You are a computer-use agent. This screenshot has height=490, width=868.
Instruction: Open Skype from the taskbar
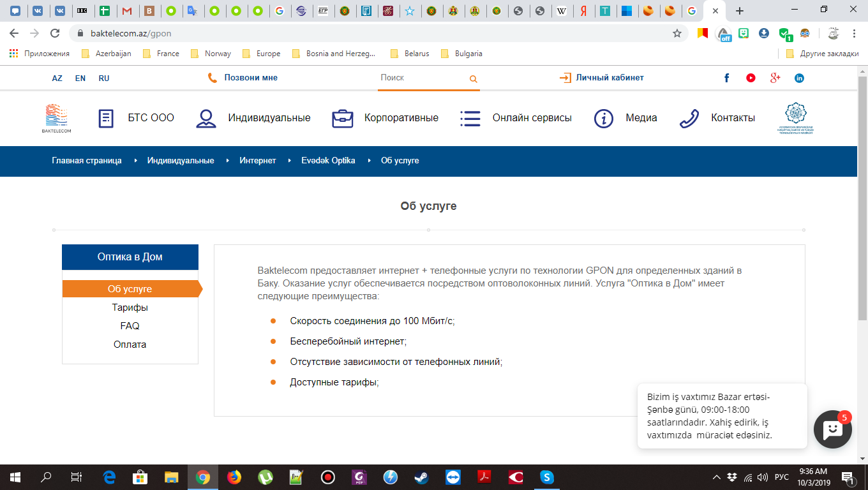click(x=547, y=477)
